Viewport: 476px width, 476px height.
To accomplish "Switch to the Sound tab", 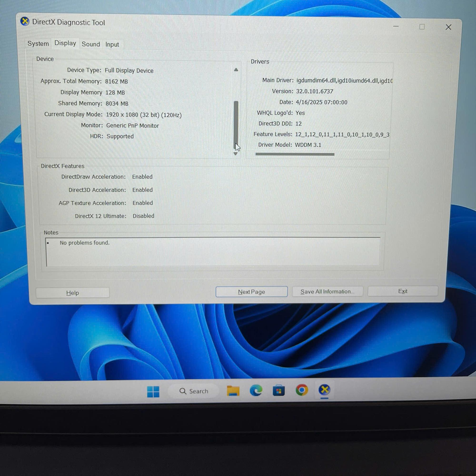I will click(x=91, y=44).
